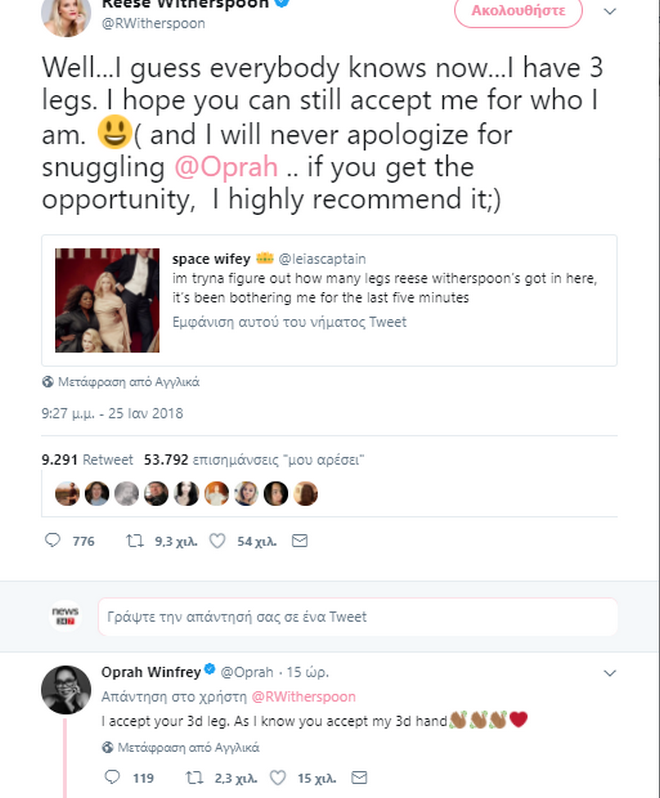
Task: Retweet the main tweet with 9,3 χιλ.
Action: point(131,541)
